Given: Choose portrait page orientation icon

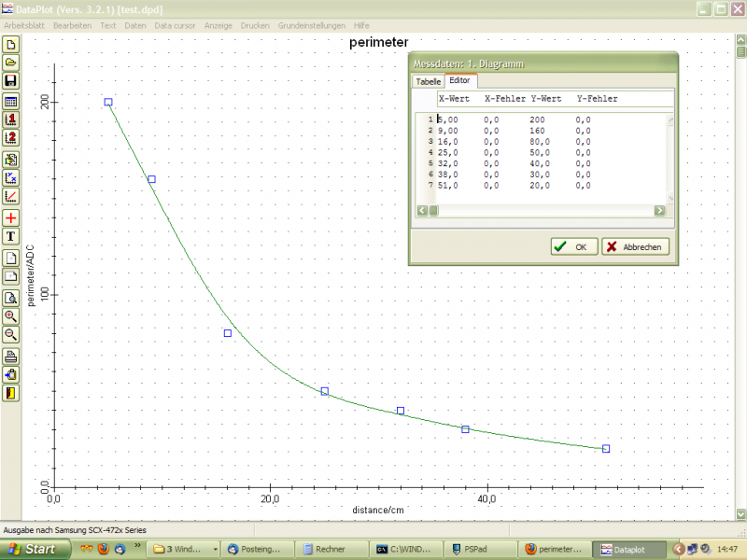Looking at the screenshot, I should pyautogui.click(x=10, y=259).
